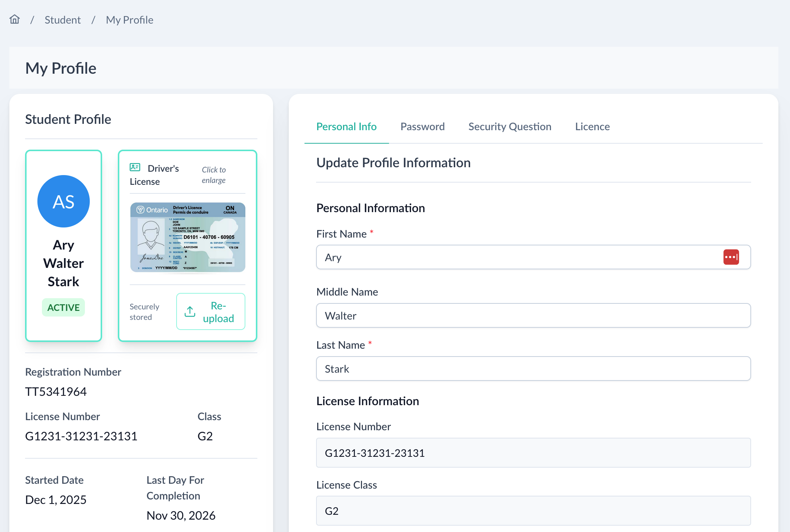This screenshot has height=532, width=790.
Task: Open the Password tab
Action: point(422,126)
